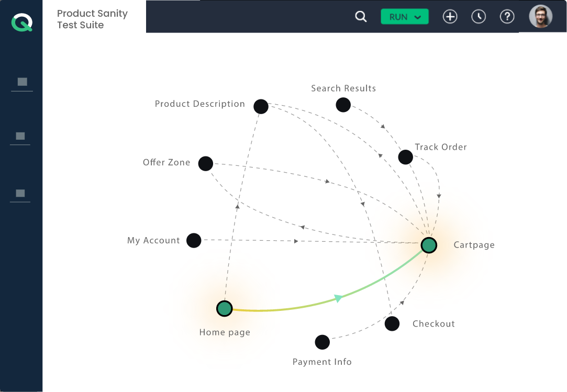The width and height of the screenshot is (567, 392).
Task: Click the Payment Info label
Action: pos(322,362)
